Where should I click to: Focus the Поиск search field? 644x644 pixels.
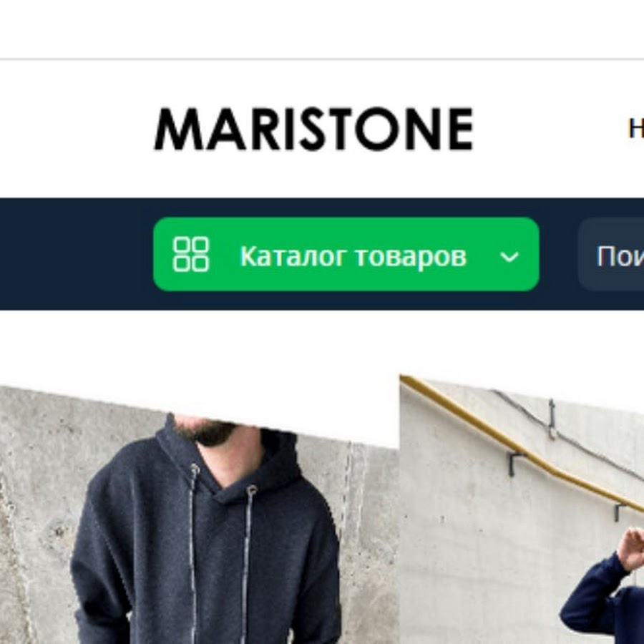click(x=611, y=254)
